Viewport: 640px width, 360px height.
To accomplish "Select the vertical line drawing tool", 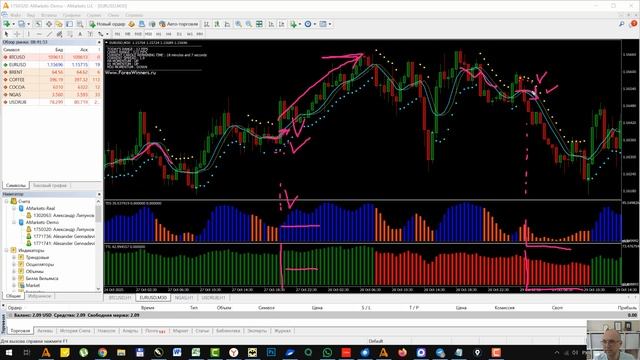I will tap(29, 34).
